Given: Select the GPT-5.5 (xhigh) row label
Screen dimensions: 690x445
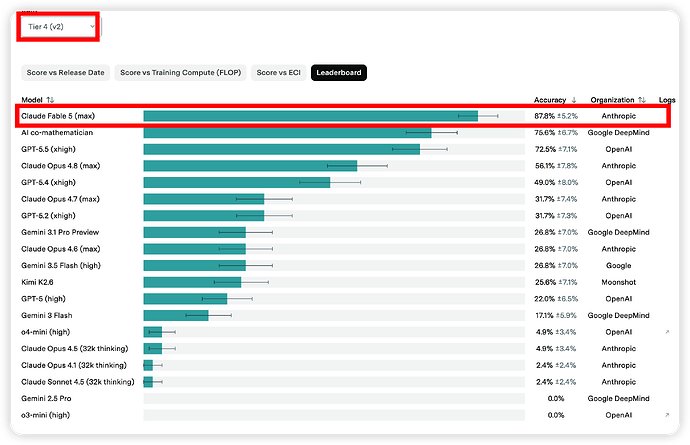Looking at the screenshot, I should tap(48, 149).
